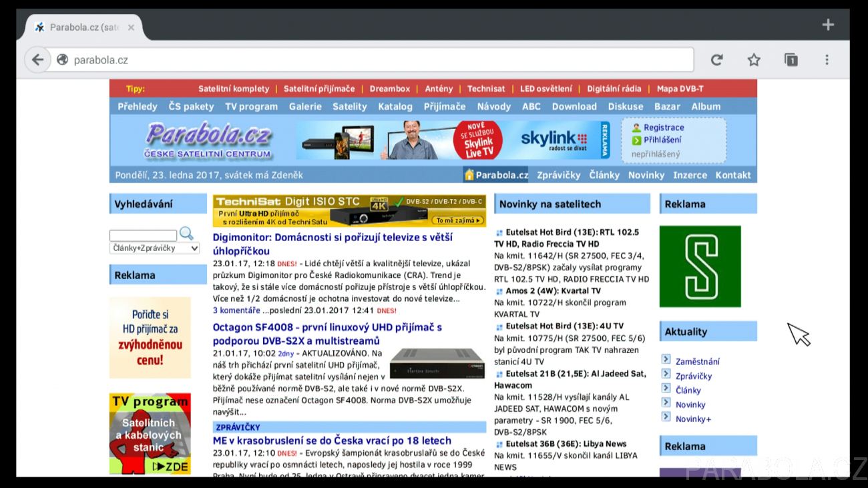The width and height of the screenshot is (868, 488).
Task: Go back with the browser back arrow
Action: [38, 59]
